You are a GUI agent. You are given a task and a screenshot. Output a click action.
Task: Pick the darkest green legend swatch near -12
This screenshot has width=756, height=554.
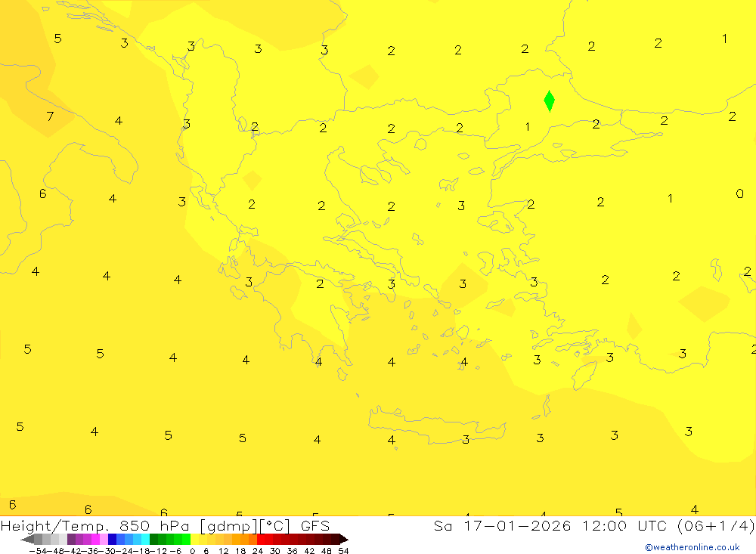[x=153, y=539]
